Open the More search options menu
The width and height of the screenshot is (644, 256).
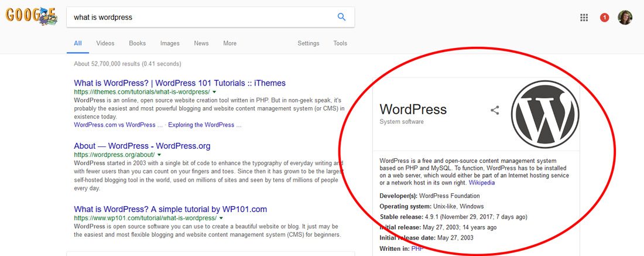pos(229,43)
